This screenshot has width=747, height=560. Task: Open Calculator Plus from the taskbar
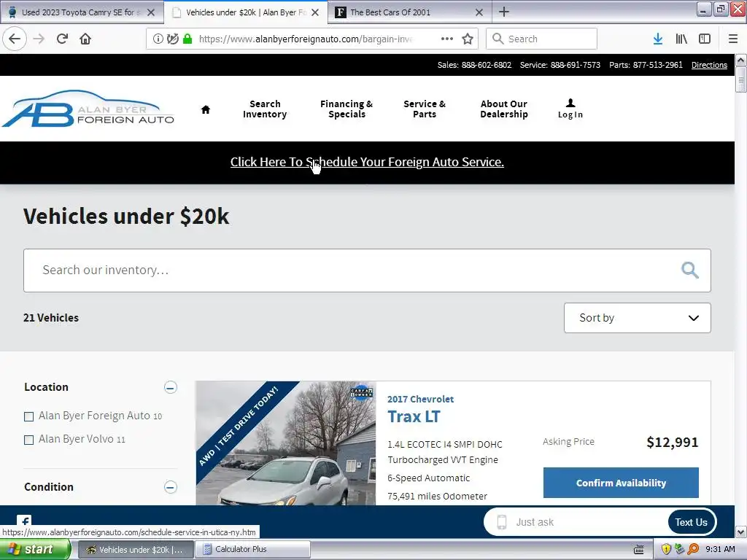click(253, 550)
